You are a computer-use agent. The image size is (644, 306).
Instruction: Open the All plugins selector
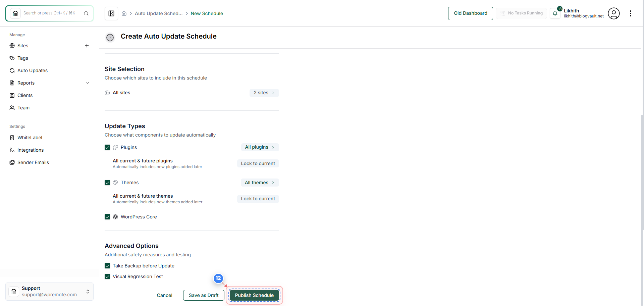click(260, 147)
